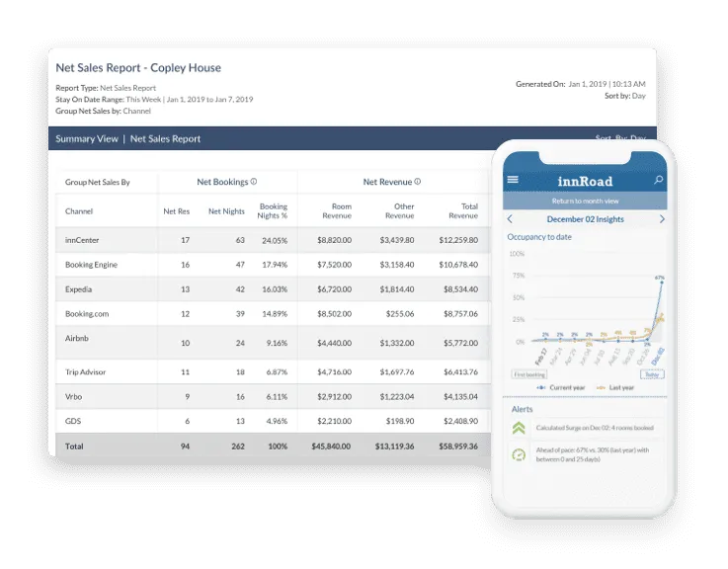Click the Net Bookings info icon
The image size is (728, 569).
(x=254, y=182)
